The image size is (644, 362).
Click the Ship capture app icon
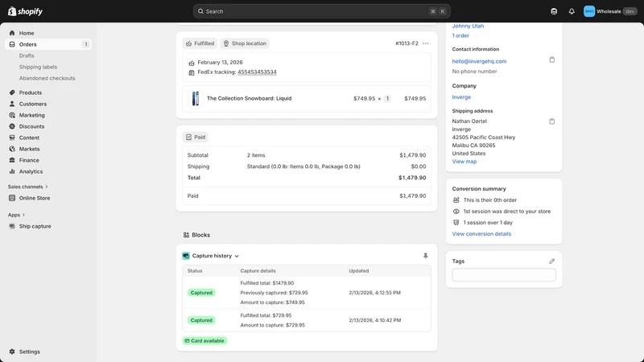point(12,226)
